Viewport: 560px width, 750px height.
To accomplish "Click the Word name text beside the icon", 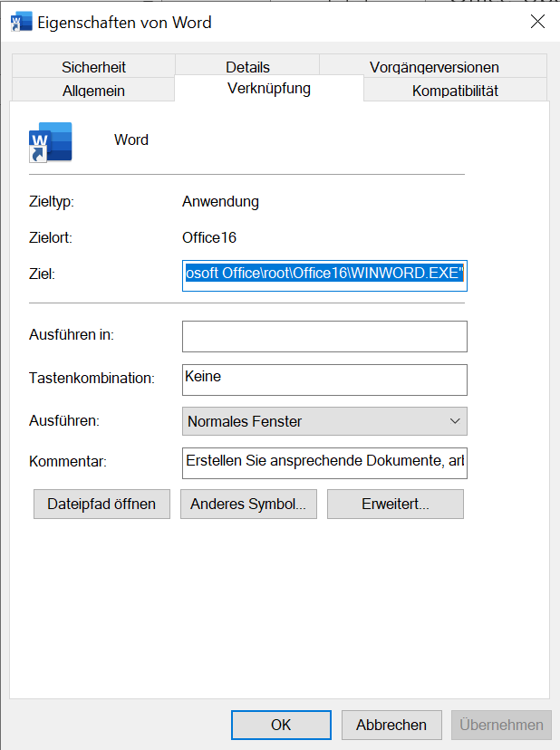I will click(x=131, y=139).
